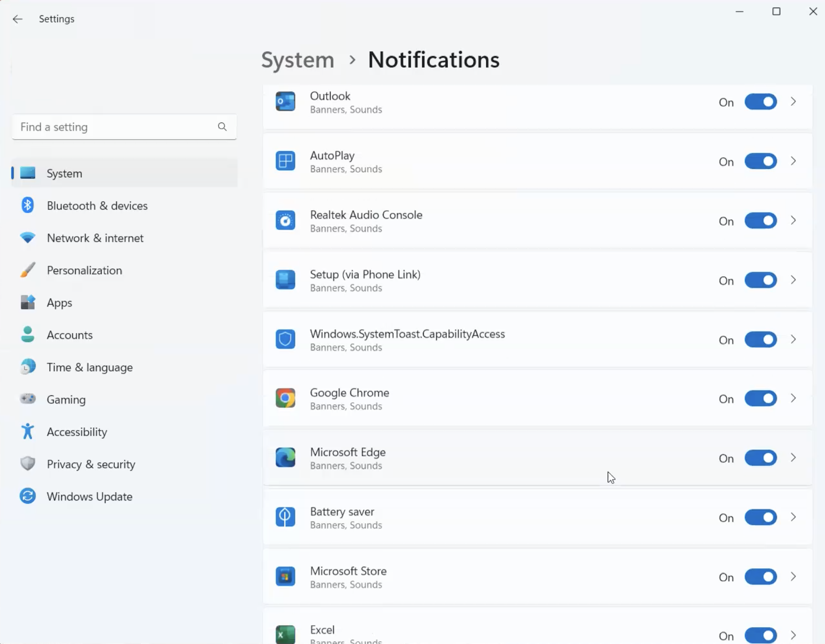The image size is (825, 644).
Task: Click the Battery saver leaf icon
Action: click(x=285, y=517)
